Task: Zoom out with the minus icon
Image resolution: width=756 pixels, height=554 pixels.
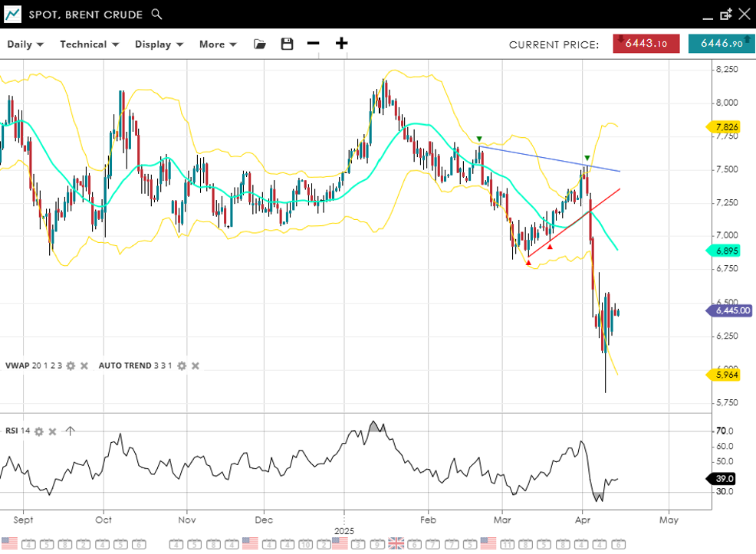Action: tap(313, 44)
